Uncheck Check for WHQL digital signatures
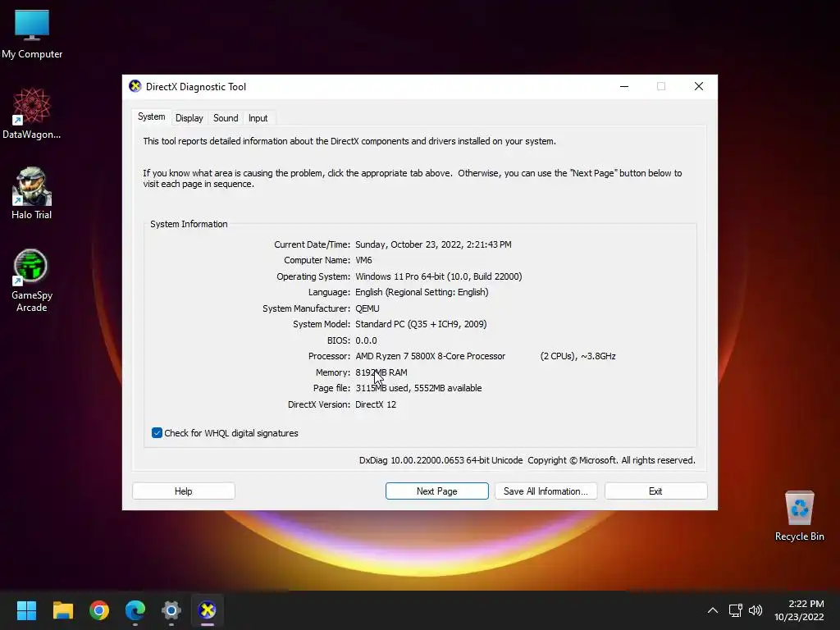840x630 pixels. (157, 433)
